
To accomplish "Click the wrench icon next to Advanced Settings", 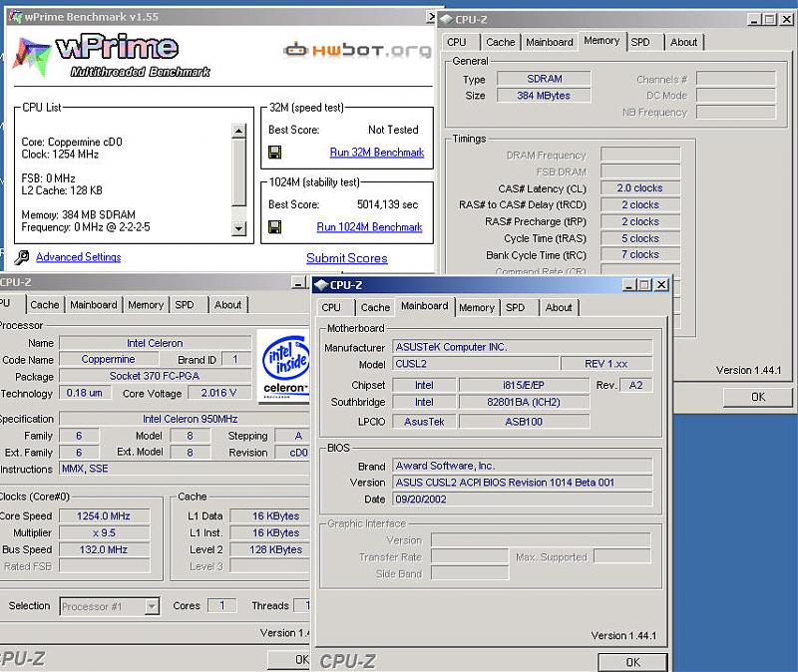I will (x=21, y=257).
